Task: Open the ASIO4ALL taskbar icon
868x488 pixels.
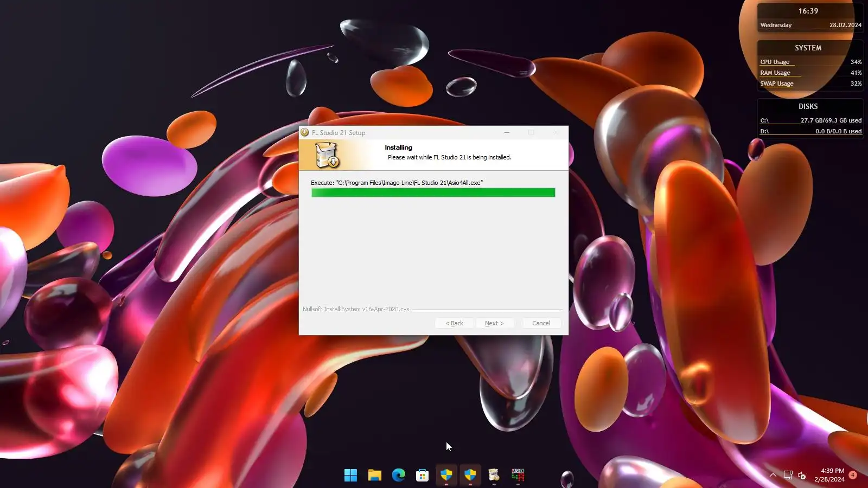Action: pyautogui.click(x=518, y=476)
